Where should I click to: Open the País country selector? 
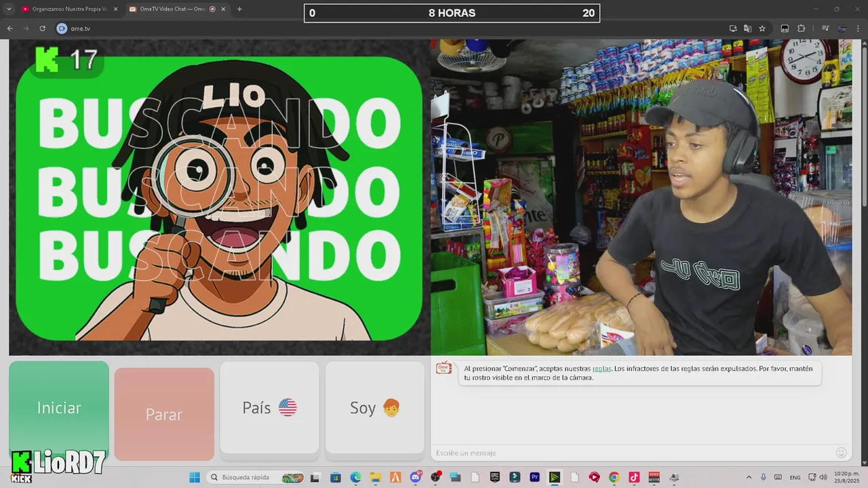point(269,407)
